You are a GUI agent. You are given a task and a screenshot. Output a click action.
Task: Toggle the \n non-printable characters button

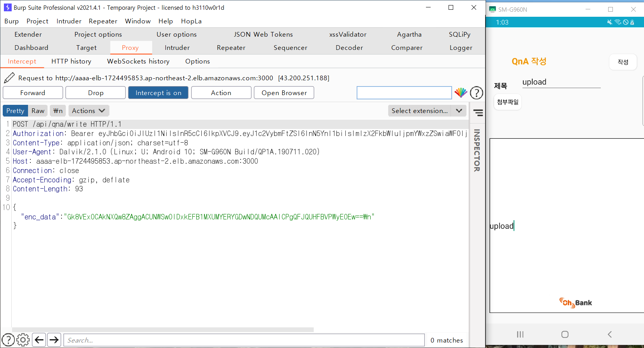click(58, 111)
